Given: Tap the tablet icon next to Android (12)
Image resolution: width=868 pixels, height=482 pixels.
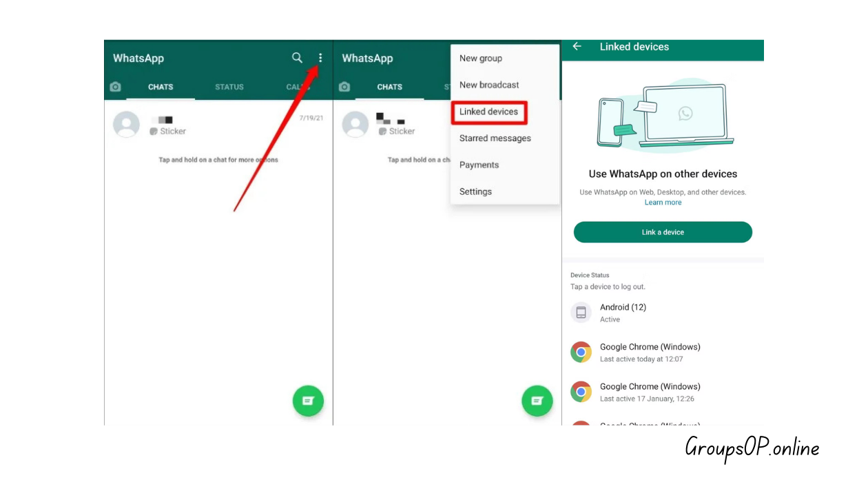Looking at the screenshot, I should (581, 312).
